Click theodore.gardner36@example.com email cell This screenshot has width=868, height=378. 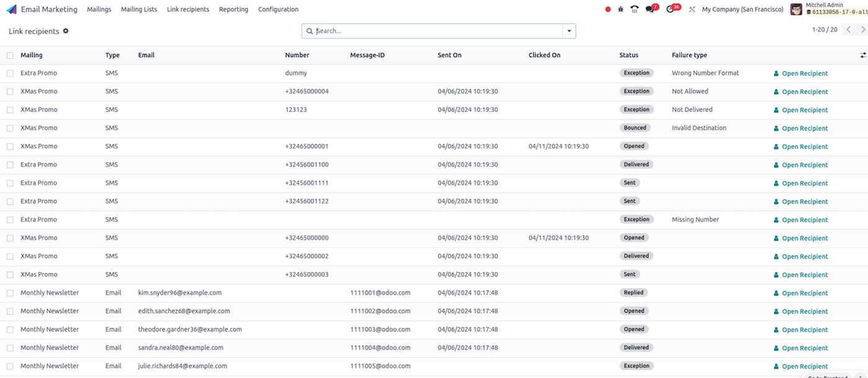pos(190,330)
